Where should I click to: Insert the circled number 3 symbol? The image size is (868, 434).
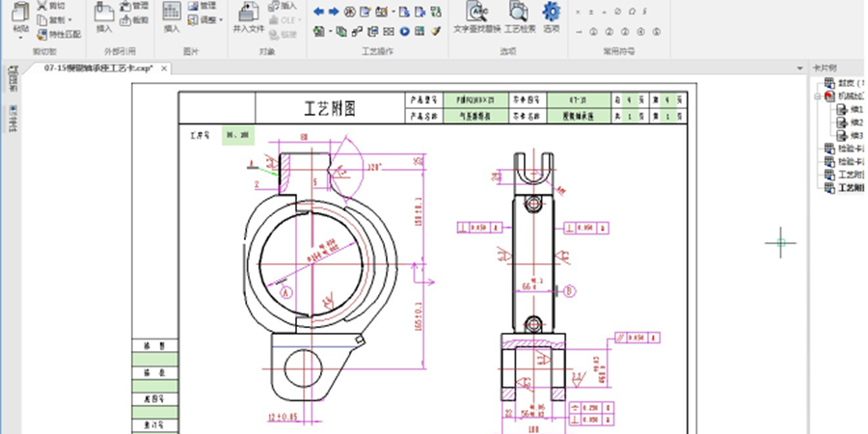click(624, 32)
